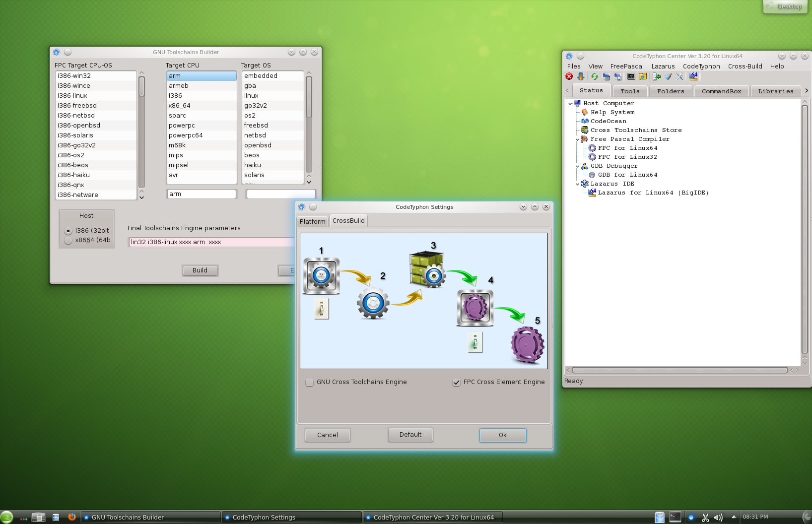Click Cancel in CodeTyphon Settings
The image size is (812, 524).
pyautogui.click(x=328, y=435)
